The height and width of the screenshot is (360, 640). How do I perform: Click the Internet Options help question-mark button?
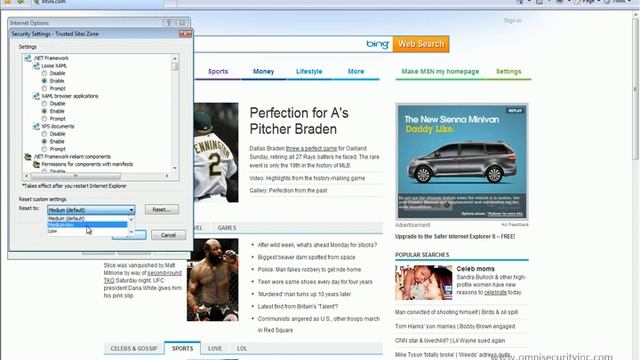[169, 23]
